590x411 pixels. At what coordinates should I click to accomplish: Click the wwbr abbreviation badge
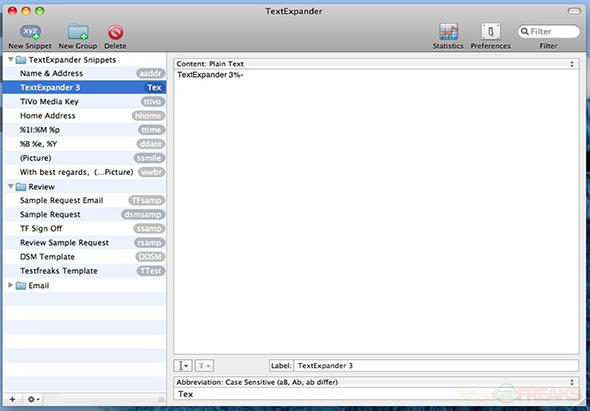pyautogui.click(x=151, y=172)
